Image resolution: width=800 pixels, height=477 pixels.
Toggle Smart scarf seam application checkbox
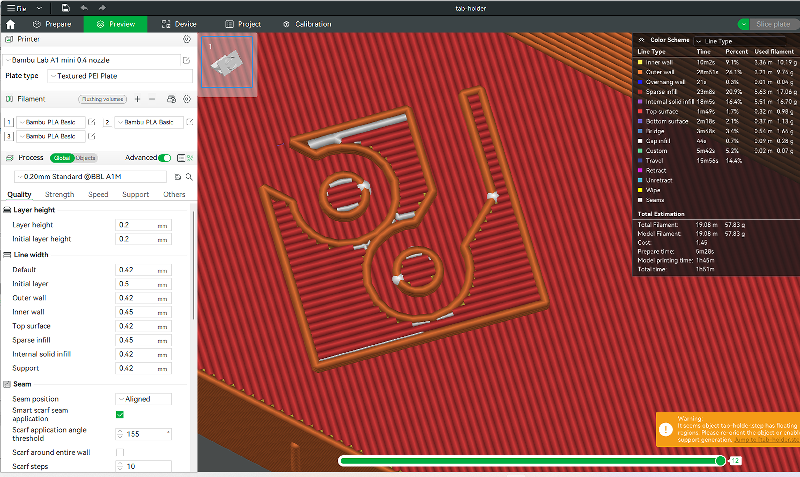coord(120,414)
